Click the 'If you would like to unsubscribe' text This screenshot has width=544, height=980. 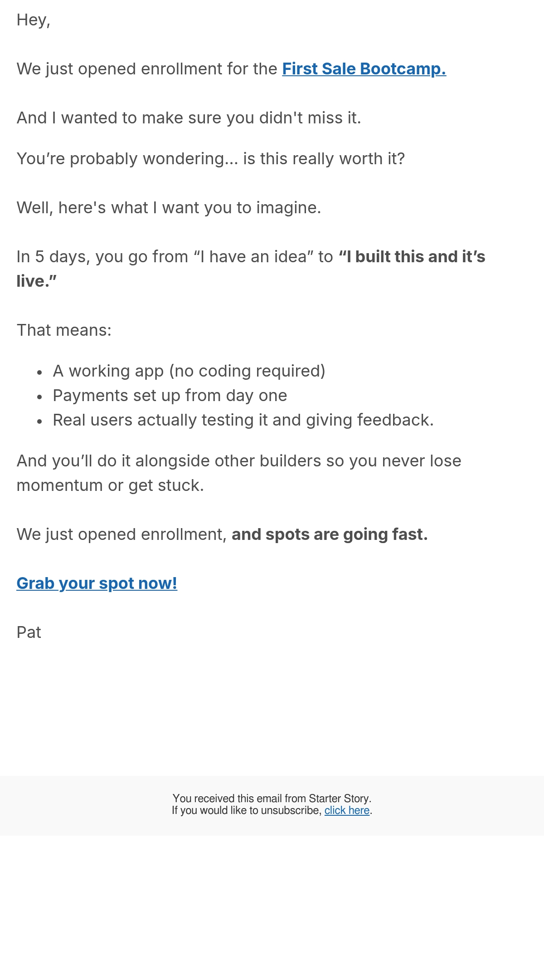click(x=247, y=810)
